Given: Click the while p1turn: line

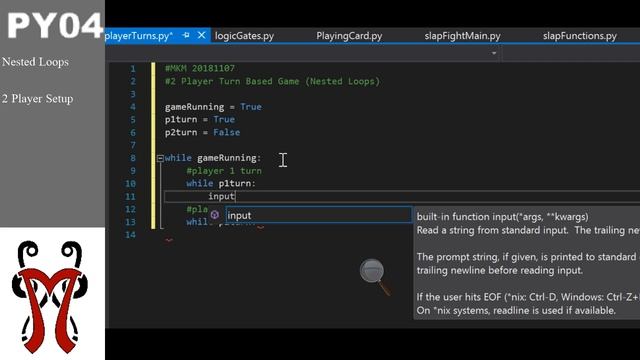Looking at the screenshot, I should (x=221, y=183).
